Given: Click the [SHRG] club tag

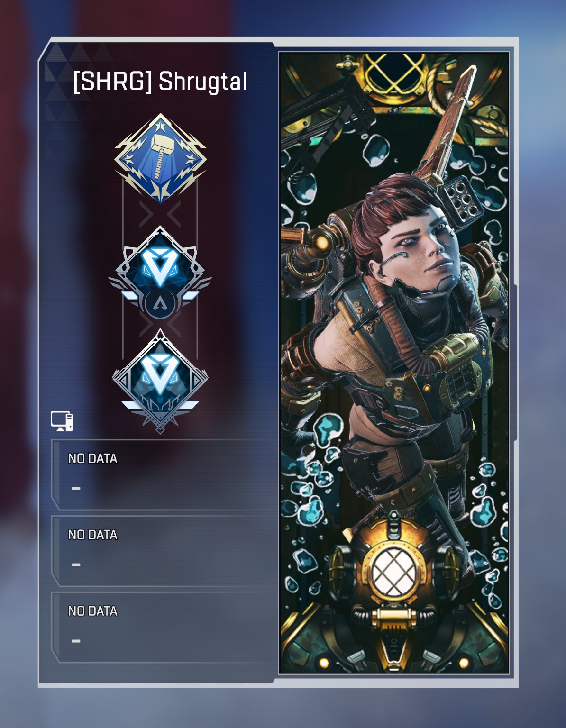Looking at the screenshot, I should click(x=113, y=82).
